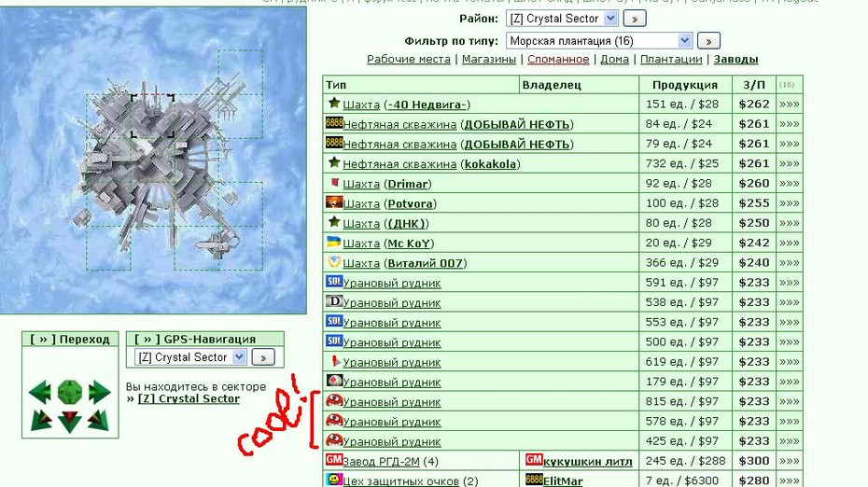The image size is (868, 487).
Task: Click »»» on the $300 Завод РГД-2М row
Action: (789, 461)
